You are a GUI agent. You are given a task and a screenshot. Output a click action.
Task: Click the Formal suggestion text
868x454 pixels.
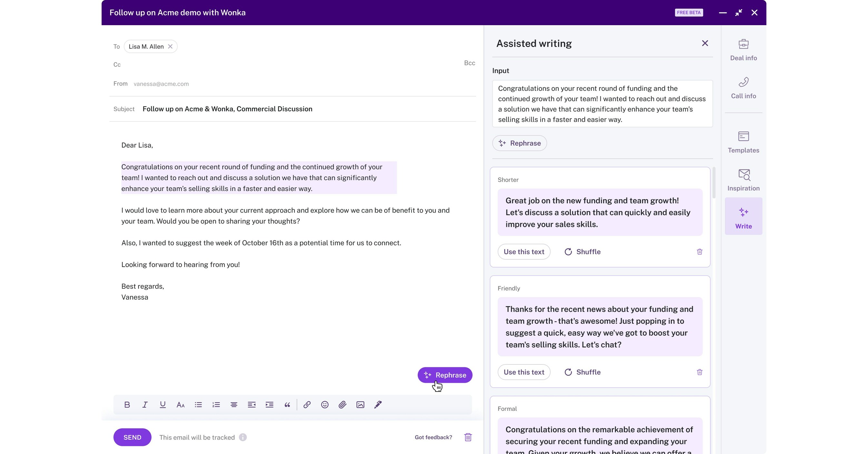click(x=600, y=436)
